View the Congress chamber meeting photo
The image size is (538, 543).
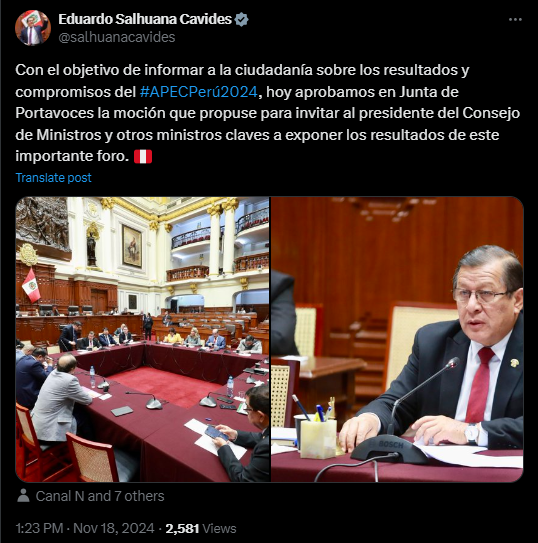[142, 339]
